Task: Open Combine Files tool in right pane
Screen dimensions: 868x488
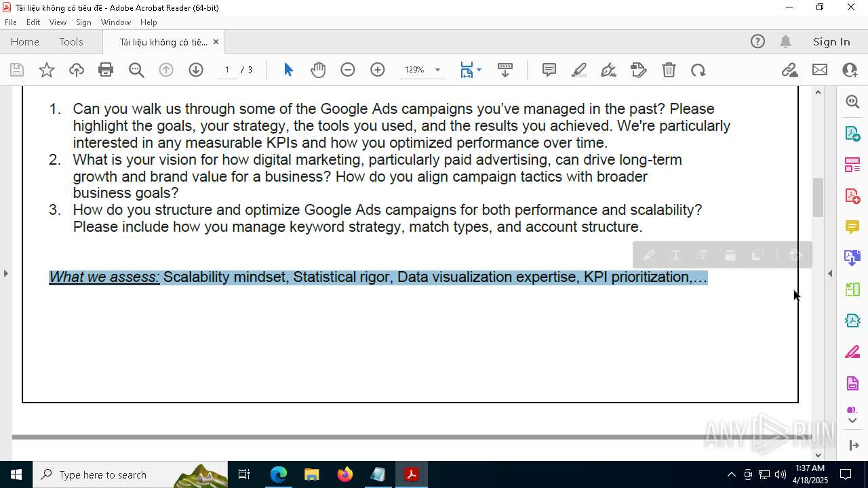Action: 852,258
